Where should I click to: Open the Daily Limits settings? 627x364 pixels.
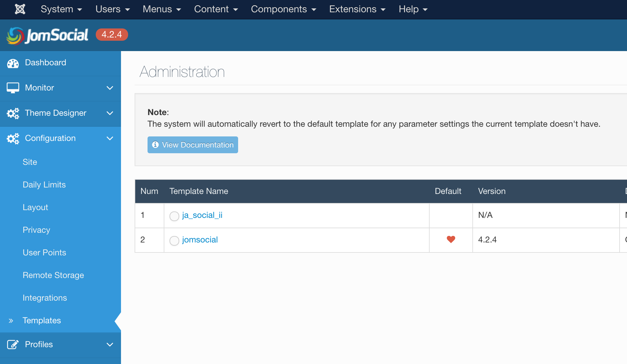[x=44, y=185]
